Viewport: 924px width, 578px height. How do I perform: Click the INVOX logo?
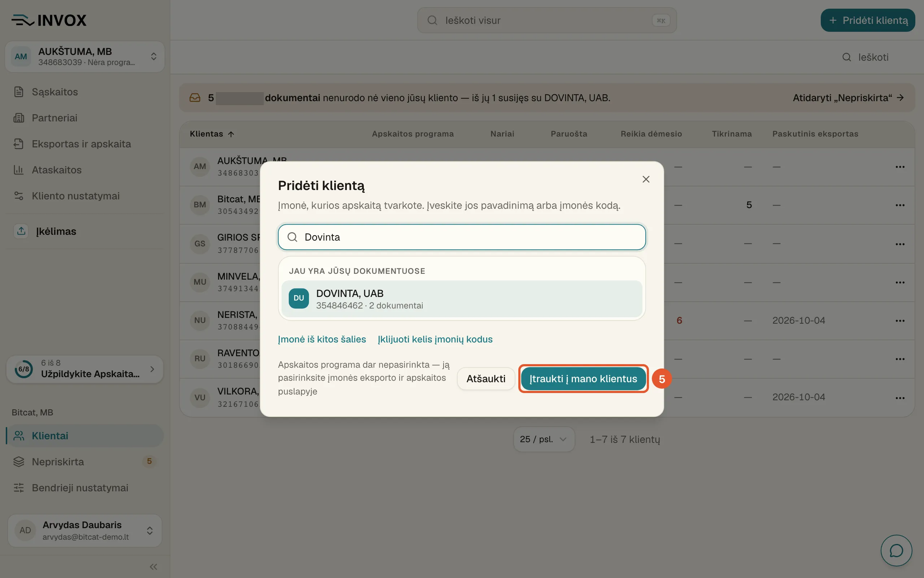[x=49, y=20]
